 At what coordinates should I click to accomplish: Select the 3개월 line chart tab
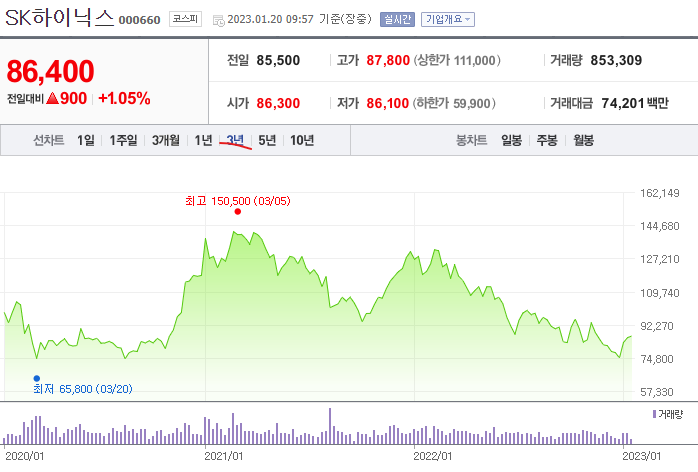coord(166,140)
